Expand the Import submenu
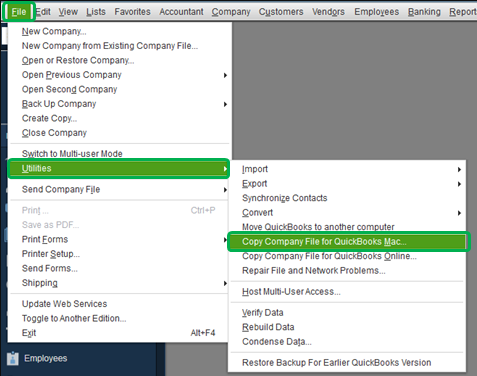Screen dimensions: 477x376 tap(347, 169)
